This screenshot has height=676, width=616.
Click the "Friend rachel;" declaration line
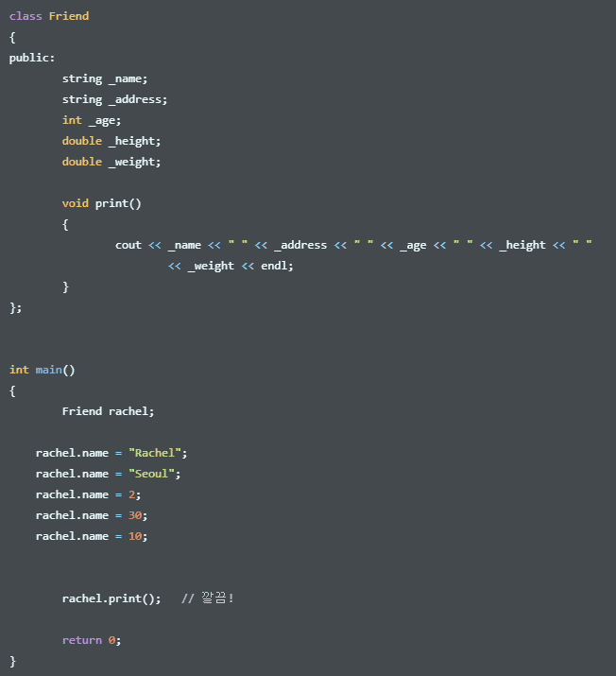click(x=108, y=411)
